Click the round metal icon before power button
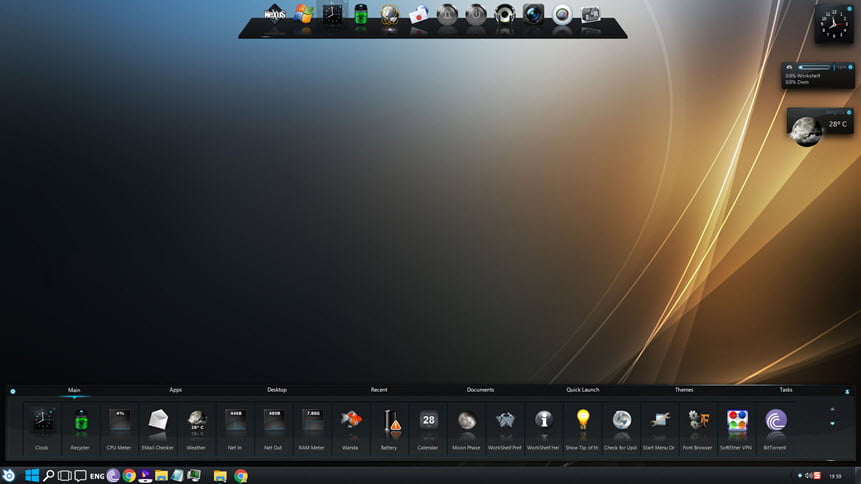 (x=447, y=14)
